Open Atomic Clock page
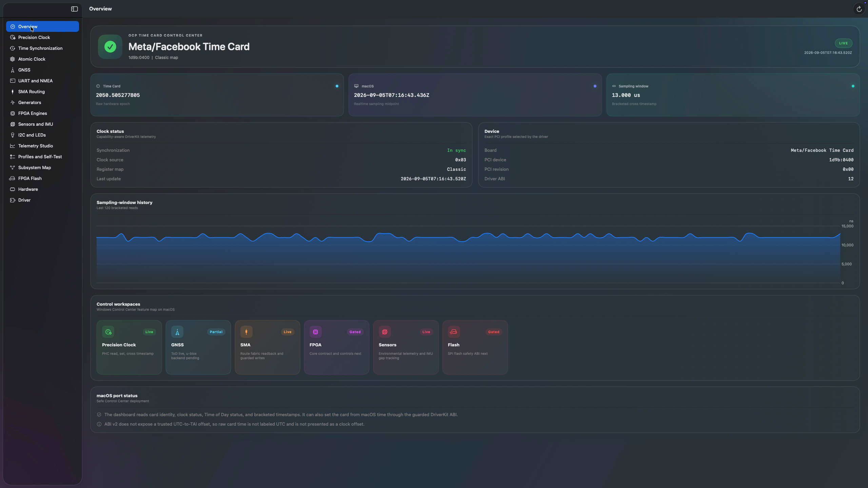 (42, 59)
